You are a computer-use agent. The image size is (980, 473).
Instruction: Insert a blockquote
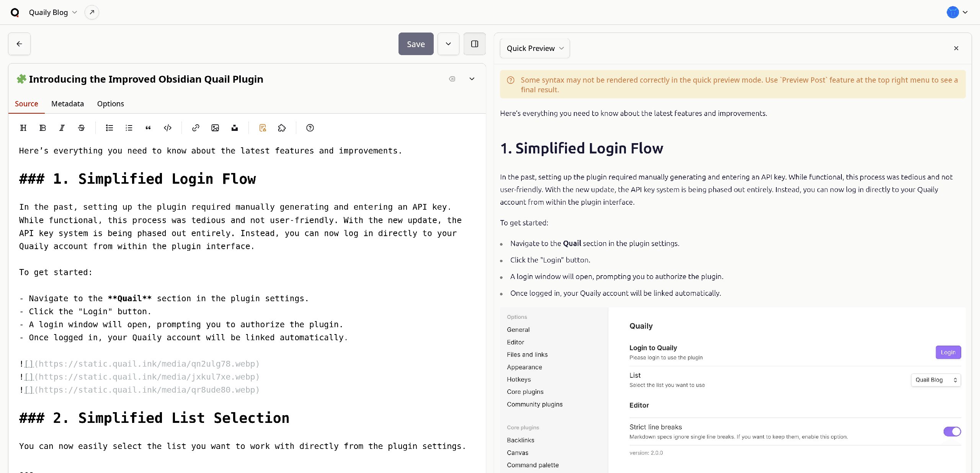pyautogui.click(x=148, y=128)
